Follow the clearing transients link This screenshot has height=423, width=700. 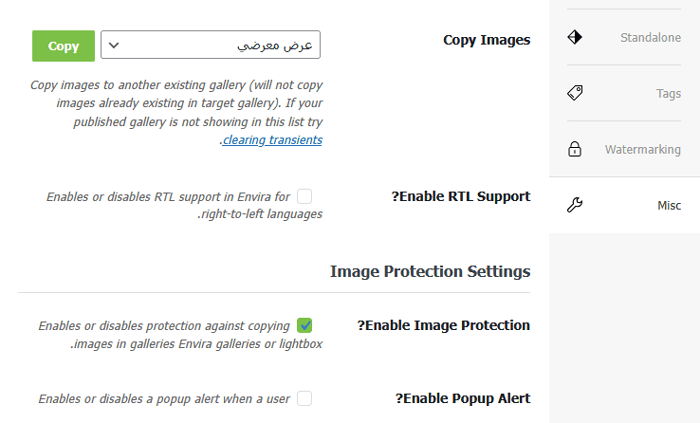tap(272, 140)
